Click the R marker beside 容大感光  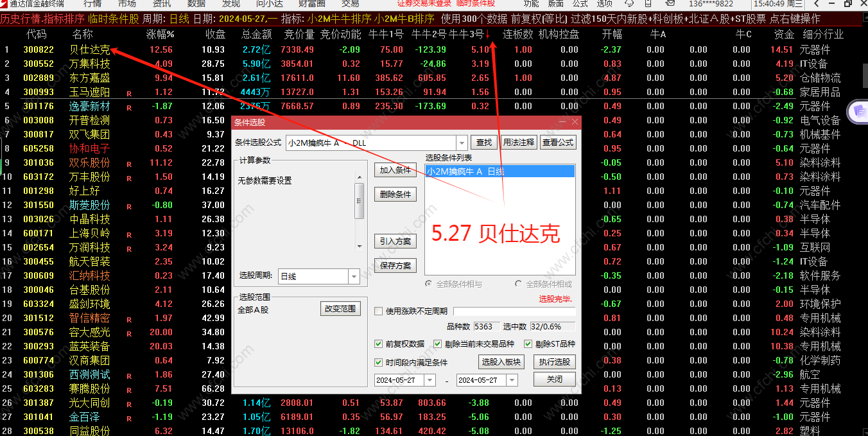(129, 333)
